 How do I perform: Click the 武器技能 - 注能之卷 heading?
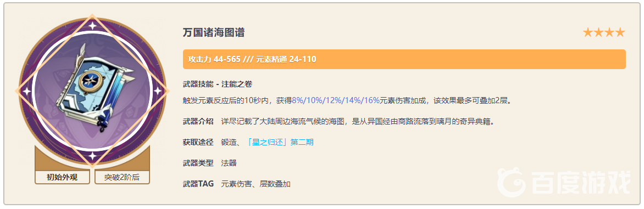(217, 84)
